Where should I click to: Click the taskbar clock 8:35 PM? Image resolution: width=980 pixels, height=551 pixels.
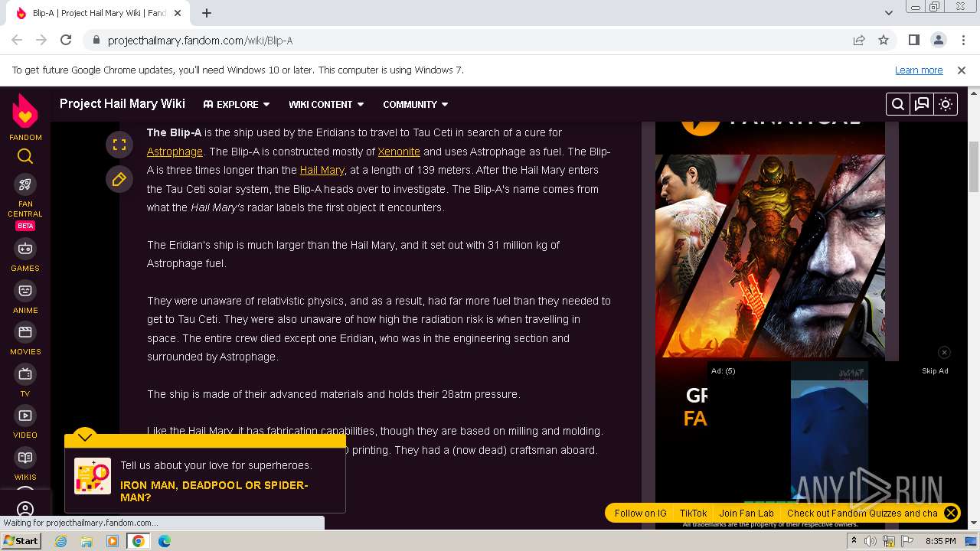point(941,541)
